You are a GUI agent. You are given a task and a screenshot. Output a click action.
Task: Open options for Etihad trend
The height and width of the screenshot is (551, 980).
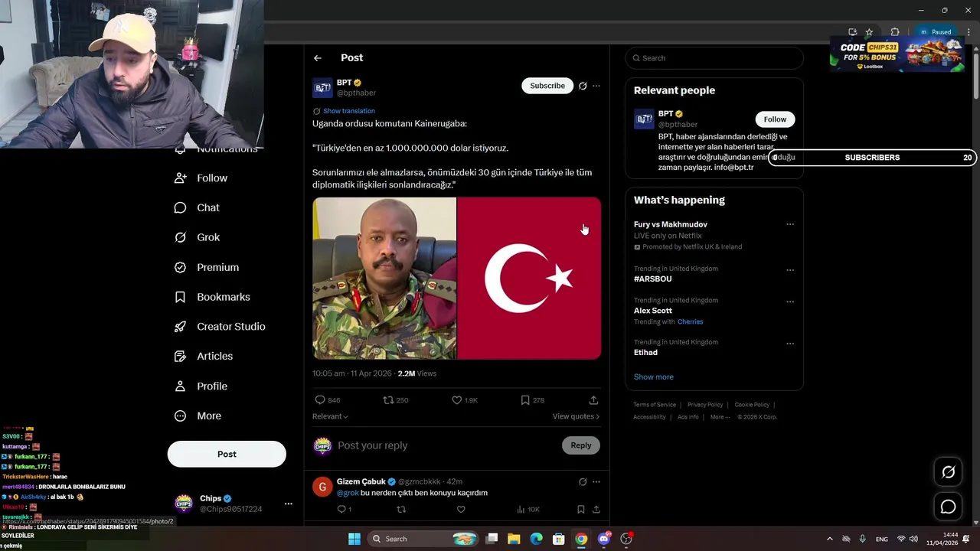tap(790, 344)
